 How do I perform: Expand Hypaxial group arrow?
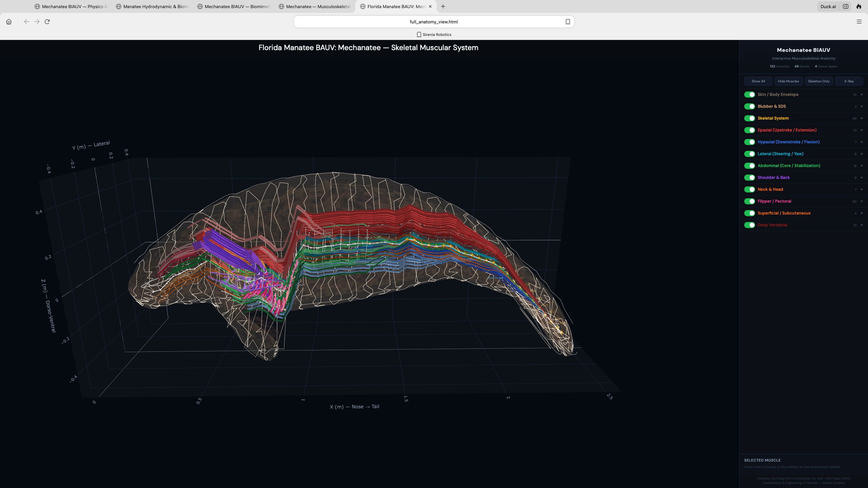(862, 142)
